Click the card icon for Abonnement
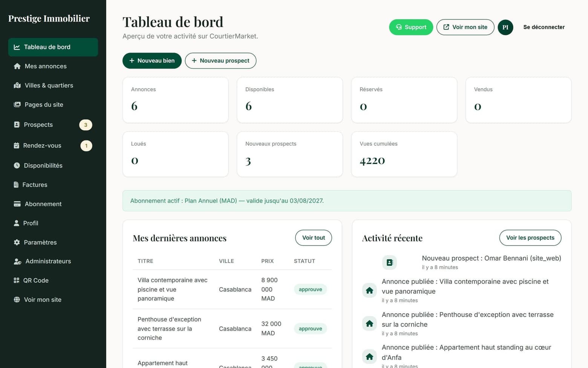Image resolution: width=588 pixels, height=368 pixels. click(x=17, y=204)
